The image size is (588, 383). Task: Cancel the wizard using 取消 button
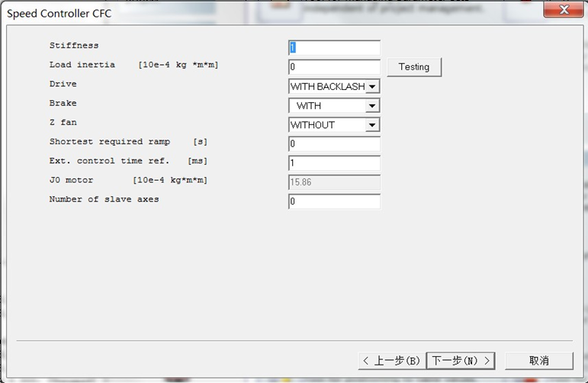click(x=538, y=360)
